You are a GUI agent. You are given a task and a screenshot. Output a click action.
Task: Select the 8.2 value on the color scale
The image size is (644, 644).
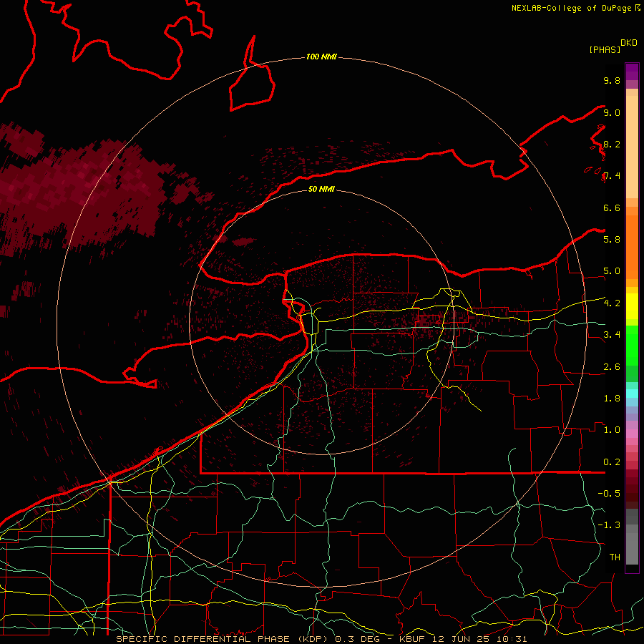612,144
